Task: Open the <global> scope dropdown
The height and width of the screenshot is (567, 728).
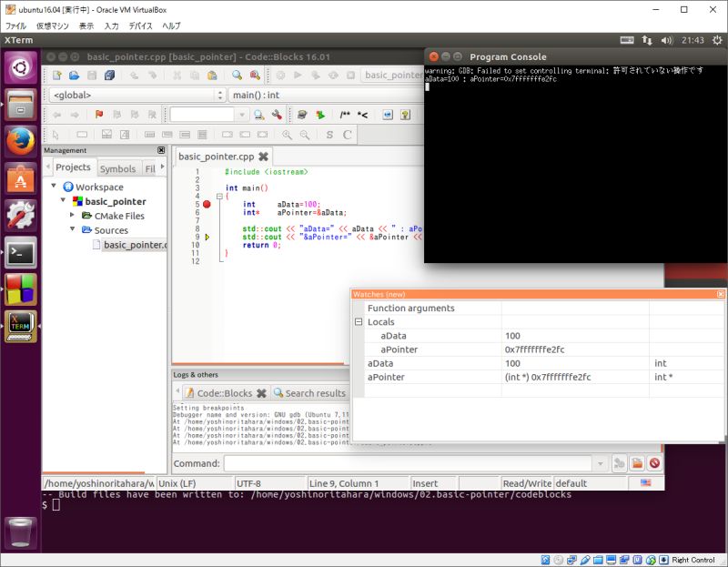Action: [x=137, y=95]
